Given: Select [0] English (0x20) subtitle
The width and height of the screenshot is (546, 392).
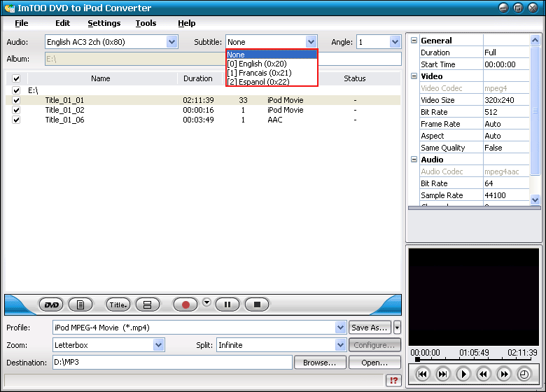Looking at the screenshot, I should click(272, 64).
